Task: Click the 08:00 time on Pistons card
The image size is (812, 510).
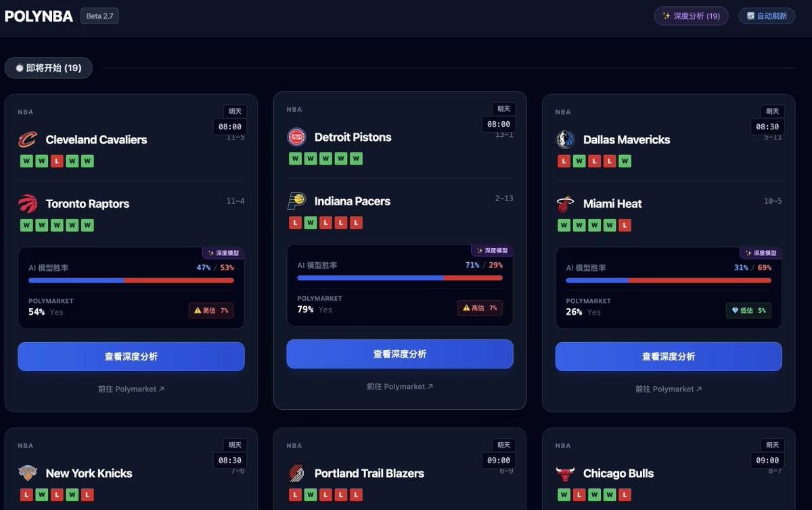Action: (499, 124)
